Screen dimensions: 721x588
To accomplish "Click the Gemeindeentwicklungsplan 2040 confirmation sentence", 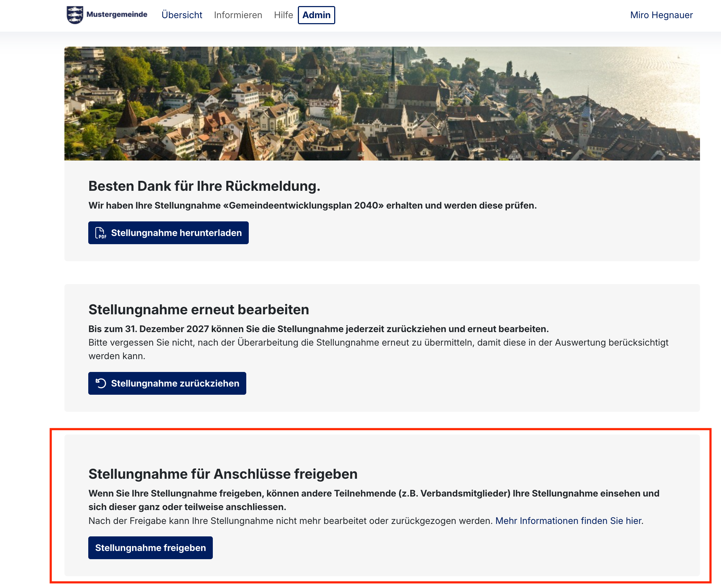I will pyautogui.click(x=312, y=206).
